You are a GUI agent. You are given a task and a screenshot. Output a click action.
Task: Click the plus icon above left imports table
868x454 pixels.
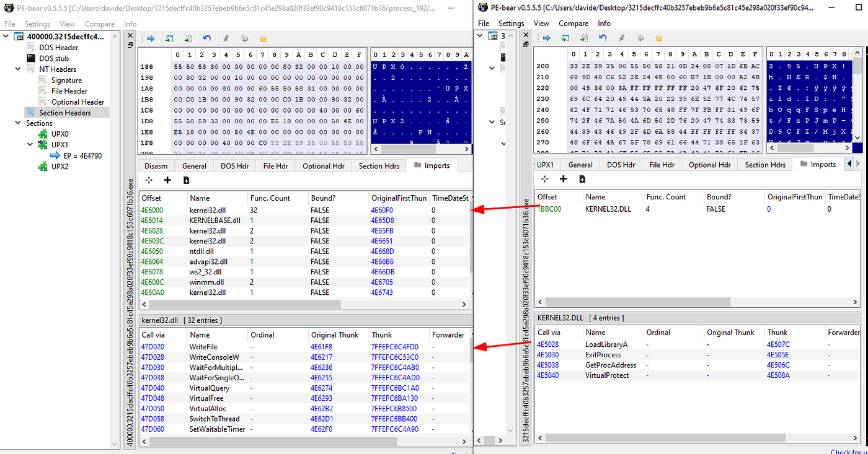(167, 180)
